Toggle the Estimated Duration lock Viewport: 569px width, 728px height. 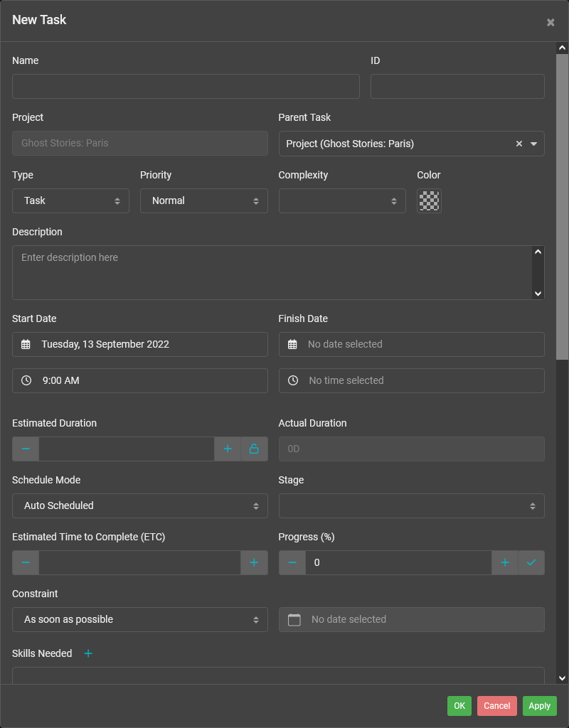pos(254,449)
